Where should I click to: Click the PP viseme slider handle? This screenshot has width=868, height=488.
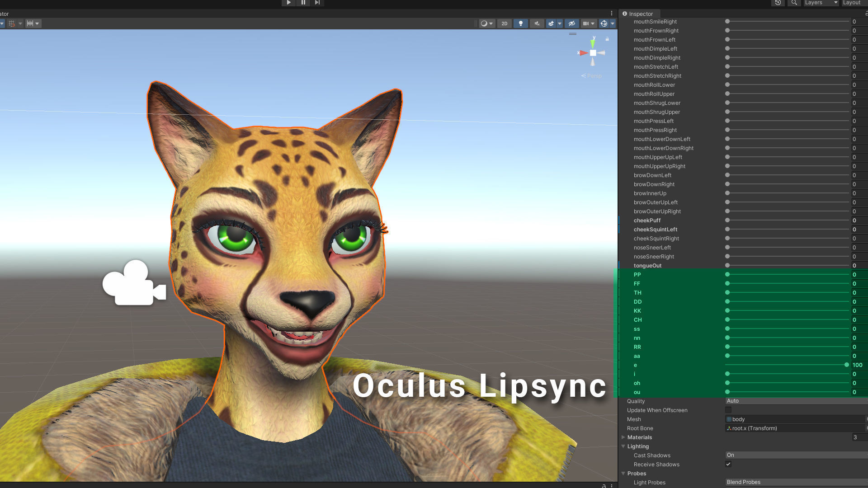click(727, 275)
